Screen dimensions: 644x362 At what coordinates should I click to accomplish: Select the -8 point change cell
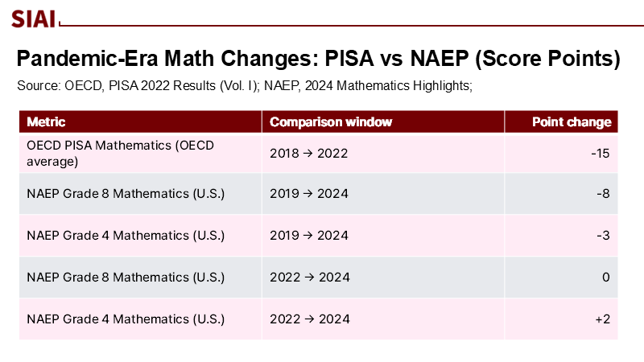click(604, 194)
